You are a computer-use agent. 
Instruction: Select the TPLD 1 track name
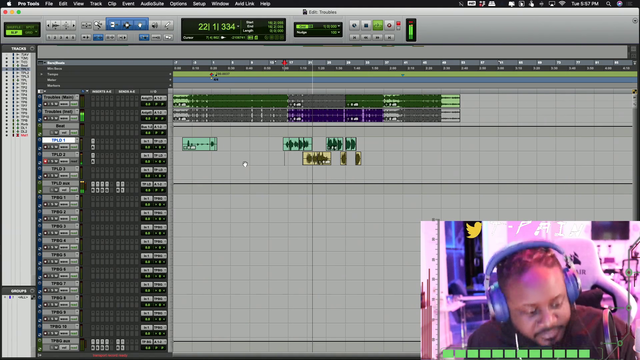[59, 140]
